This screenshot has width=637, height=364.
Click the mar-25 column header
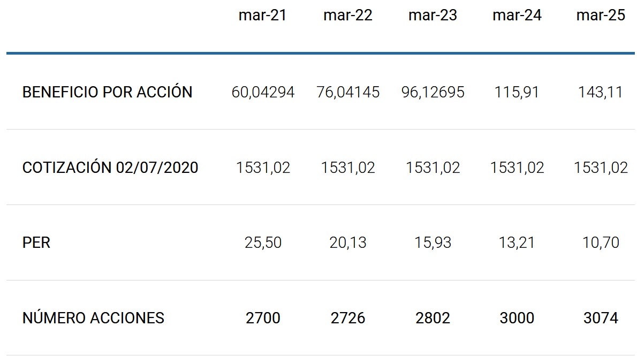click(x=601, y=16)
